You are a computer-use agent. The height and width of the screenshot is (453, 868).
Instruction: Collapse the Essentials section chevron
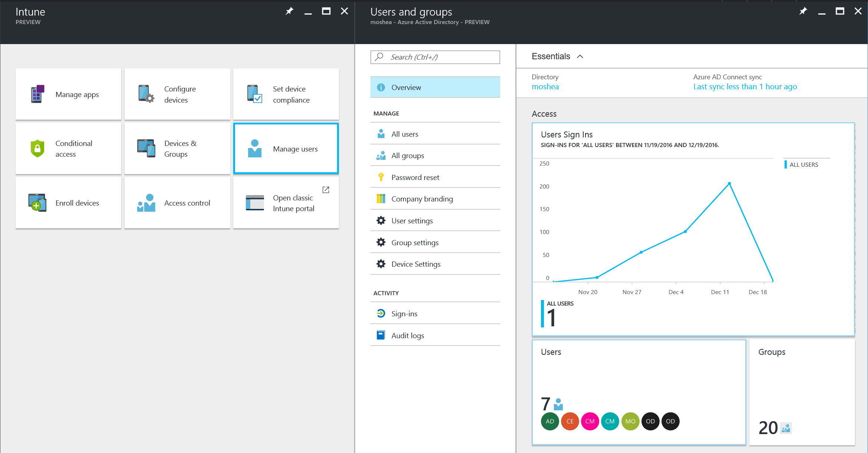click(x=580, y=56)
